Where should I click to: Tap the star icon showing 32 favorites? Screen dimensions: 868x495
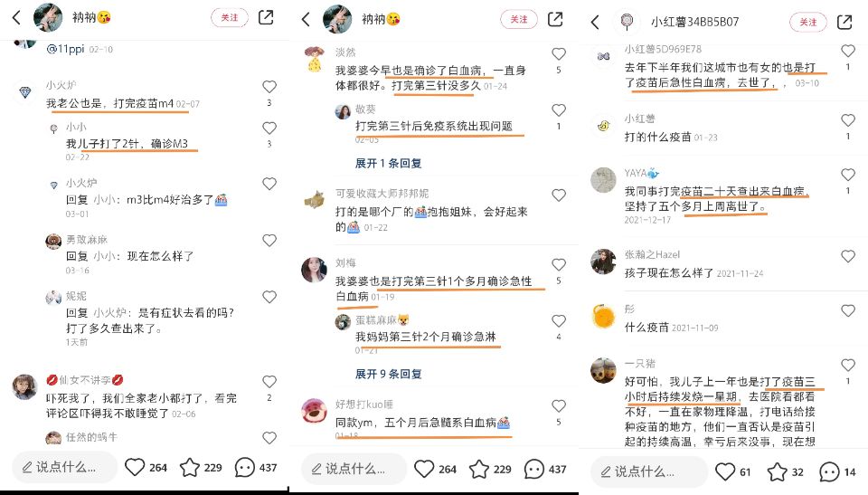(x=777, y=471)
